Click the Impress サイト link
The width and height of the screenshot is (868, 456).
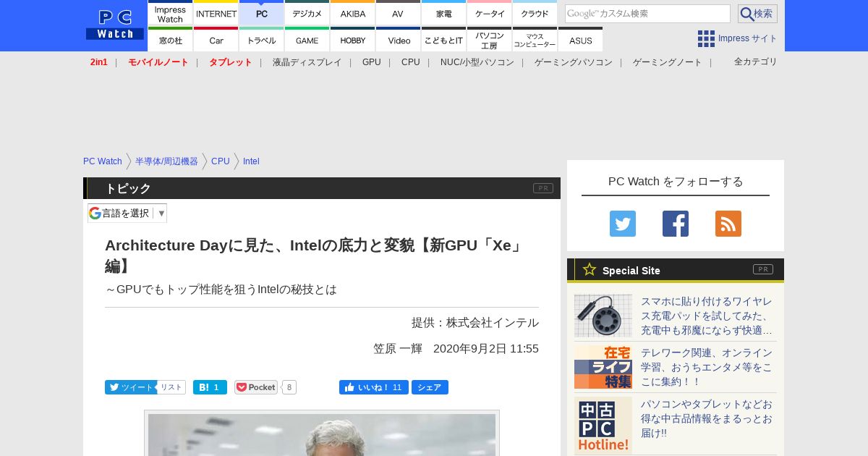747,38
